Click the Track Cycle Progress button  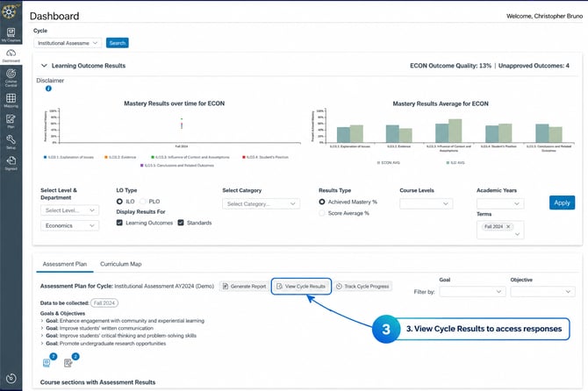coord(362,287)
